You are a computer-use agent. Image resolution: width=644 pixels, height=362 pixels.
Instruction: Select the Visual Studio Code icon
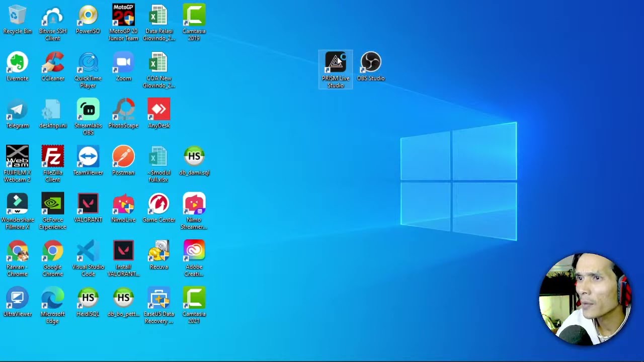pyautogui.click(x=88, y=259)
